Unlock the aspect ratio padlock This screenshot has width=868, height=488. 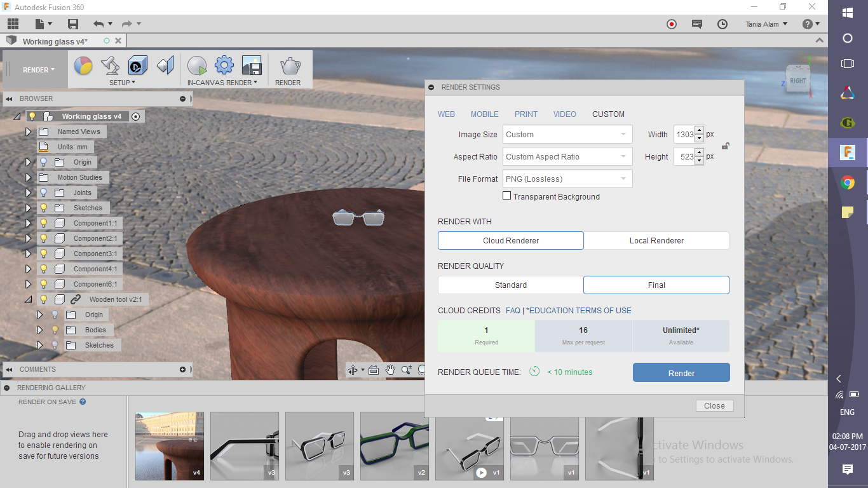click(x=726, y=146)
